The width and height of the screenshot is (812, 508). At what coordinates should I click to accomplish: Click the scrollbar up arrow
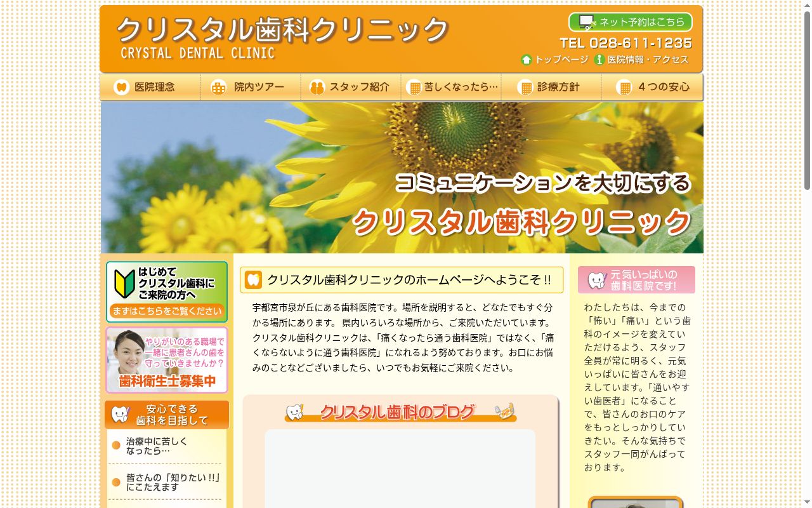pos(807,4)
